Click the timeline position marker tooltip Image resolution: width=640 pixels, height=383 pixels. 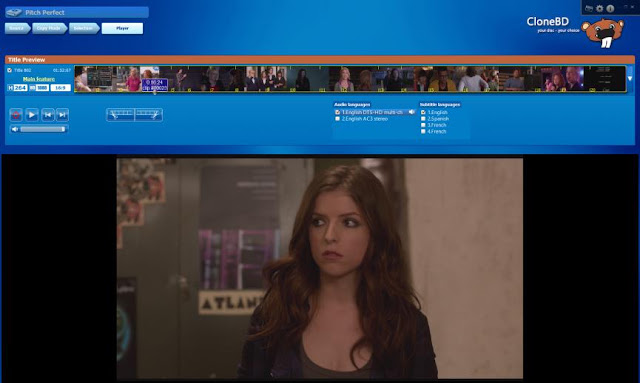point(155,85)
